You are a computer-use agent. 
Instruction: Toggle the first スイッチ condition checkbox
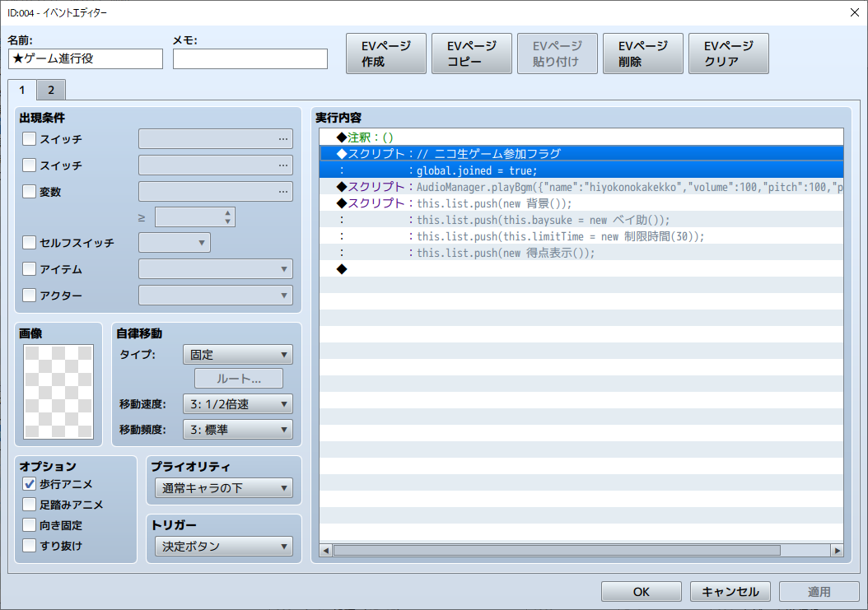pyautogui.click(x=30, y=139)
